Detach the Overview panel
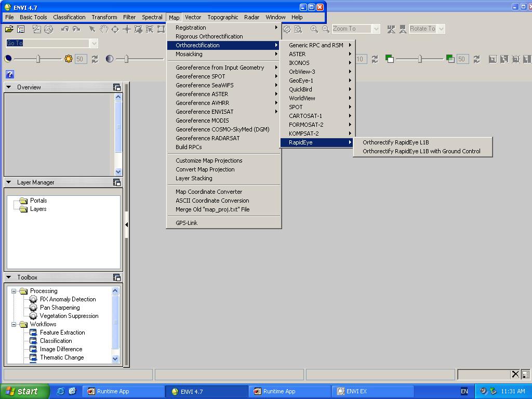532x399 pixels. [x=117, y=87]
